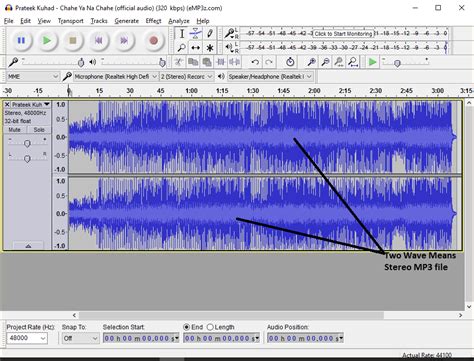Open the Project Rate 48000 dropdown
Image resolution: width=474 pixels, height=361 pixels.
[x=27, y=338]
